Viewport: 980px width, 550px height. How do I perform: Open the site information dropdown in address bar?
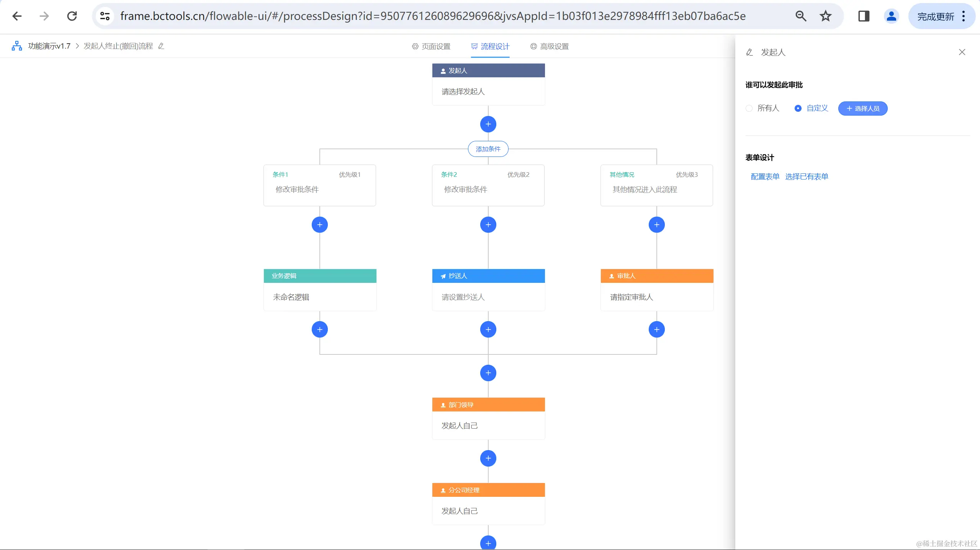coord(105,16)
